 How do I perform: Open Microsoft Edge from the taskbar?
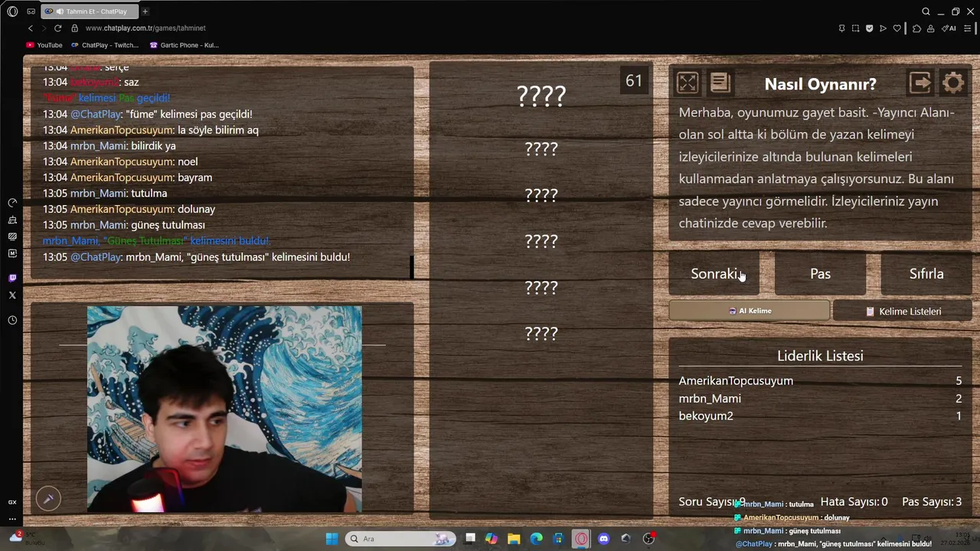pos(537,539)
